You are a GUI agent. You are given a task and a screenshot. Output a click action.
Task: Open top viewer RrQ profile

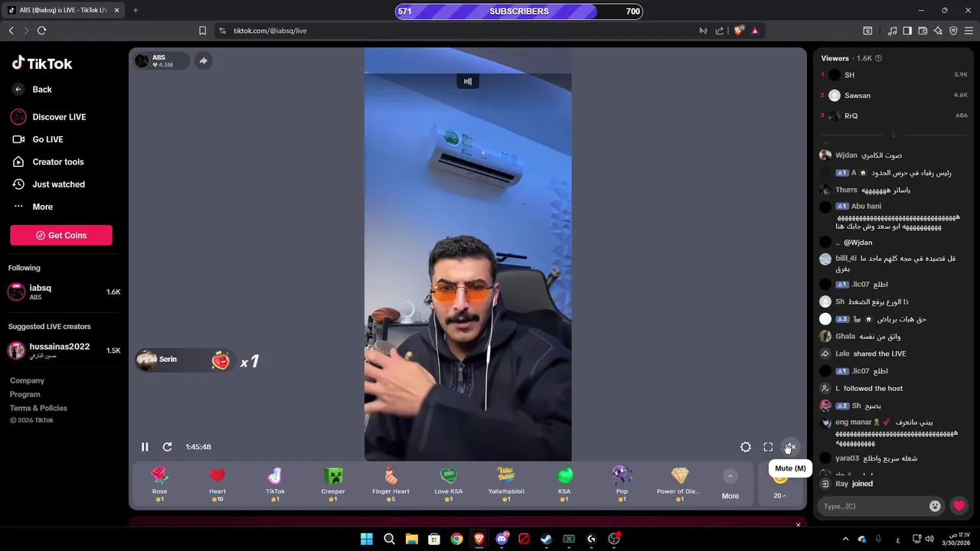pyautogui.click(x=893, y=116)
